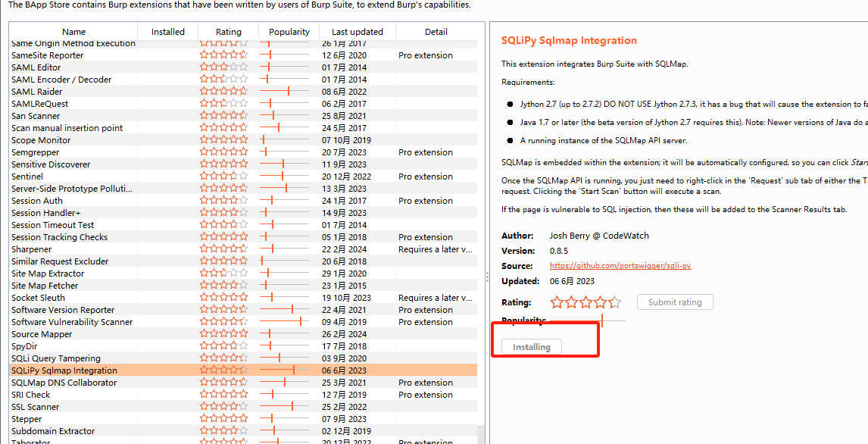Select the Similar Request Excluder extension
Viewport: 868px width, 444px height.
(244, 262)
